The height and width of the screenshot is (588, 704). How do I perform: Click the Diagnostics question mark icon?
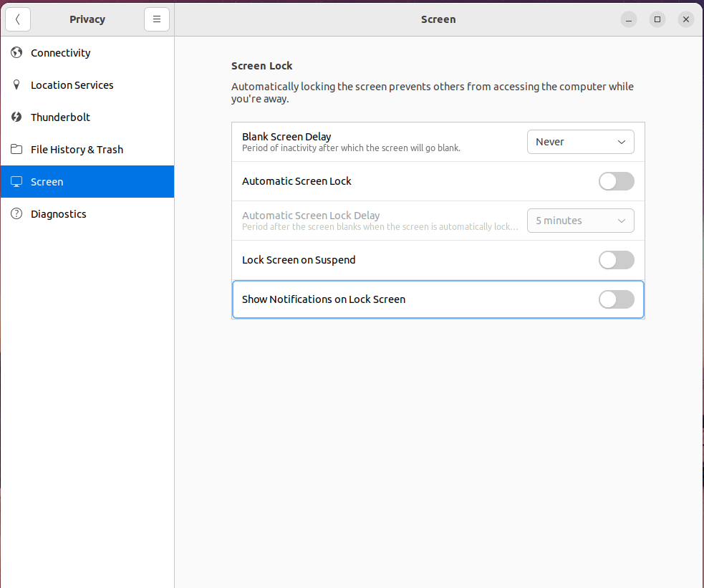(16, 214)
